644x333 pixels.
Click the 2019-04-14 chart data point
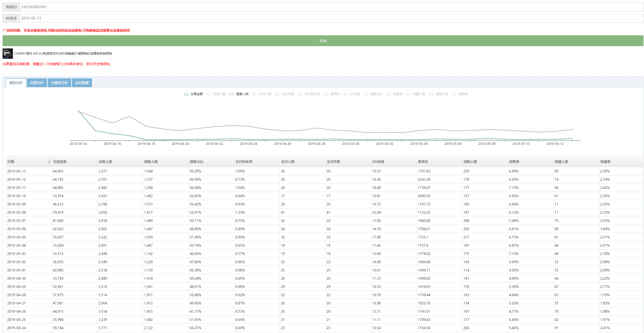click(78, 111)
